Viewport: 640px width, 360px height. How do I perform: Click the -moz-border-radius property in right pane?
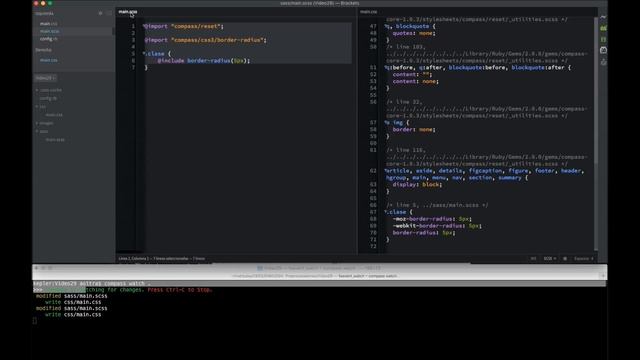click(423, 219)
